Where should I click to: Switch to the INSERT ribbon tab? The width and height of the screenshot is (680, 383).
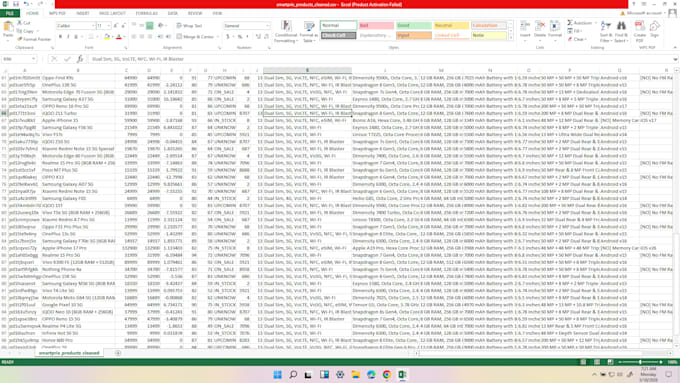(x=83, y=13)
